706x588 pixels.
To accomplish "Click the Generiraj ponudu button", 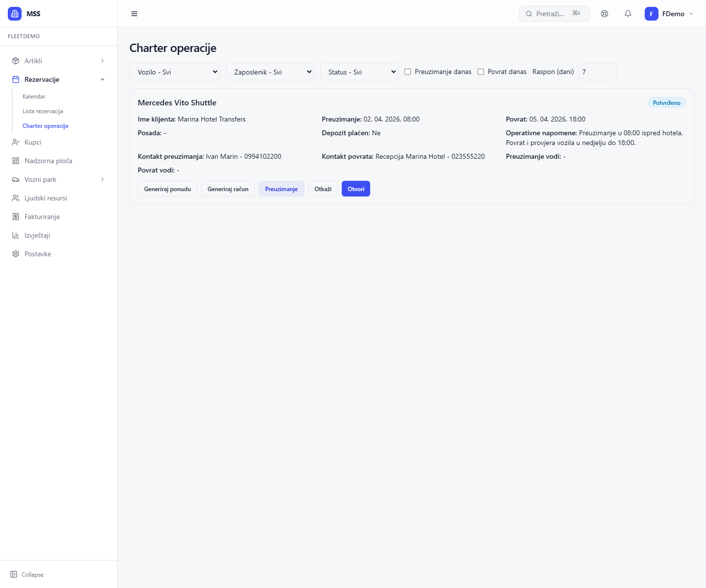I will point(167,189).
